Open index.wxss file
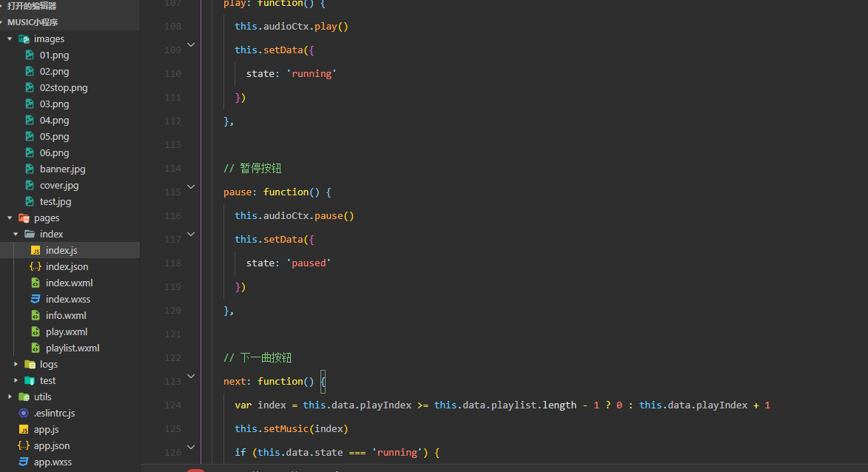The image size is (868, 472). pos(68,300)
